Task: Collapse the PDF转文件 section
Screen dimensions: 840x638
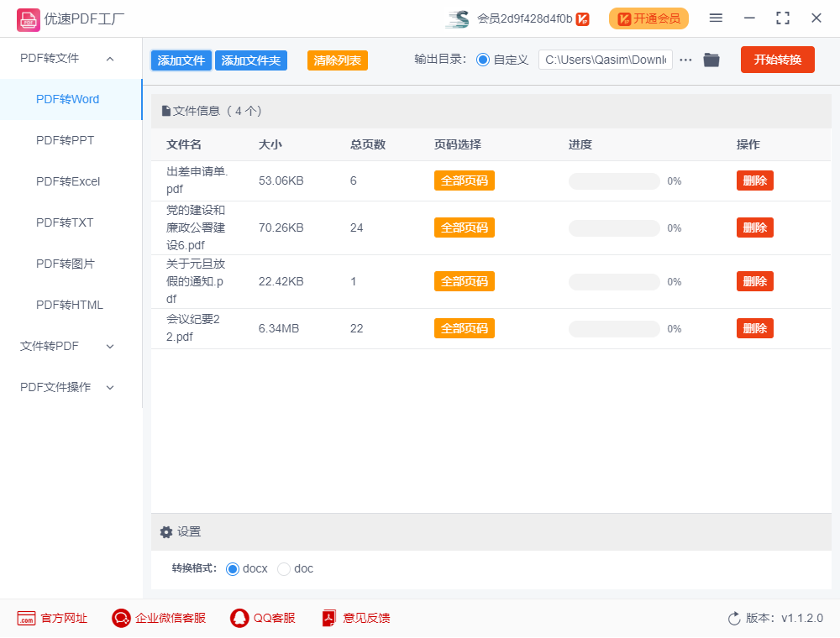Action: point(109,58)
